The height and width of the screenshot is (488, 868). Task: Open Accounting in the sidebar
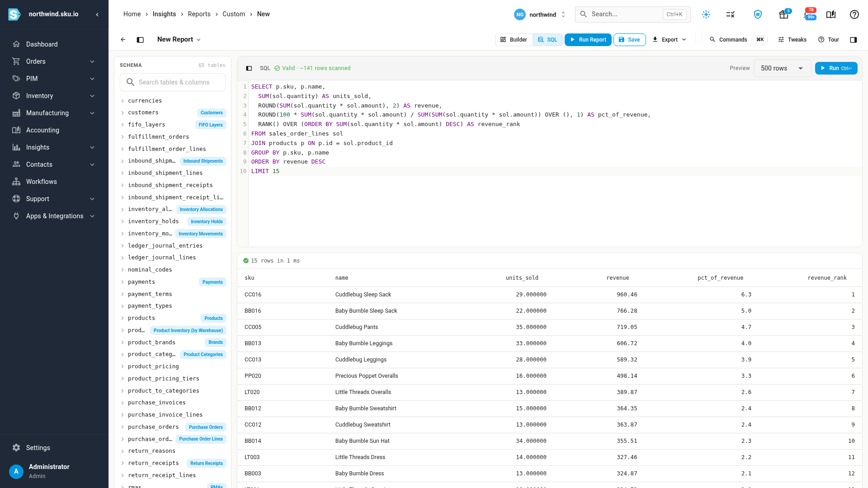pyautogui.click(x=54, y=130)
